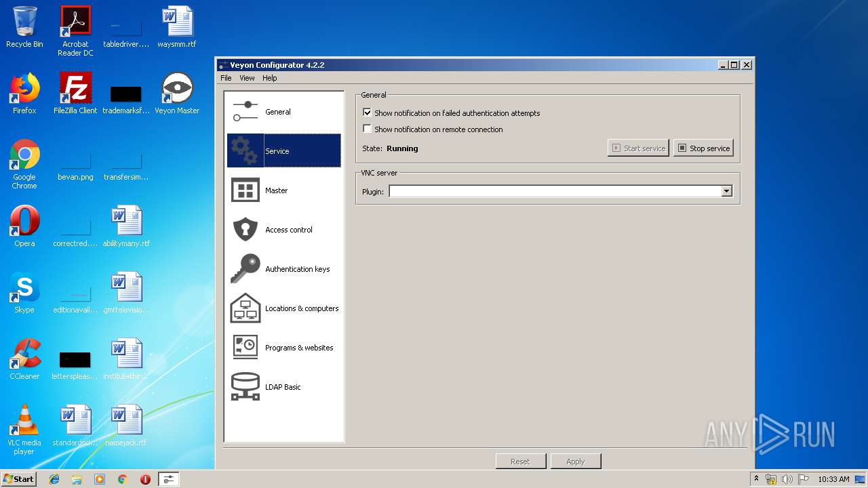Screen dimensions: 868x488
Task: Open the bevan.png file on desktop
Action: (75, 164)
